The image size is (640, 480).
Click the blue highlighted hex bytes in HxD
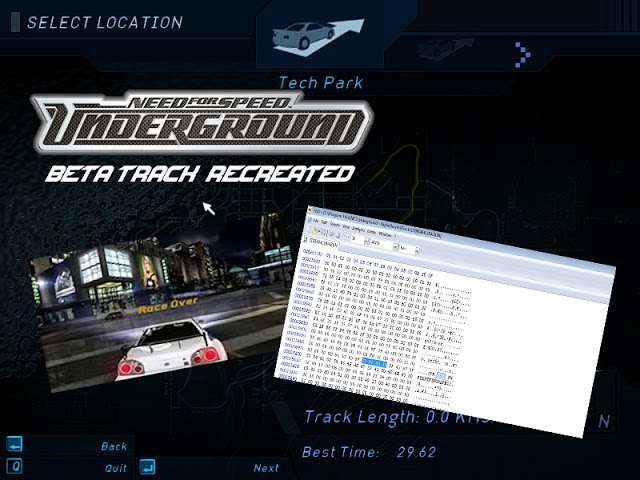(374, 362)
